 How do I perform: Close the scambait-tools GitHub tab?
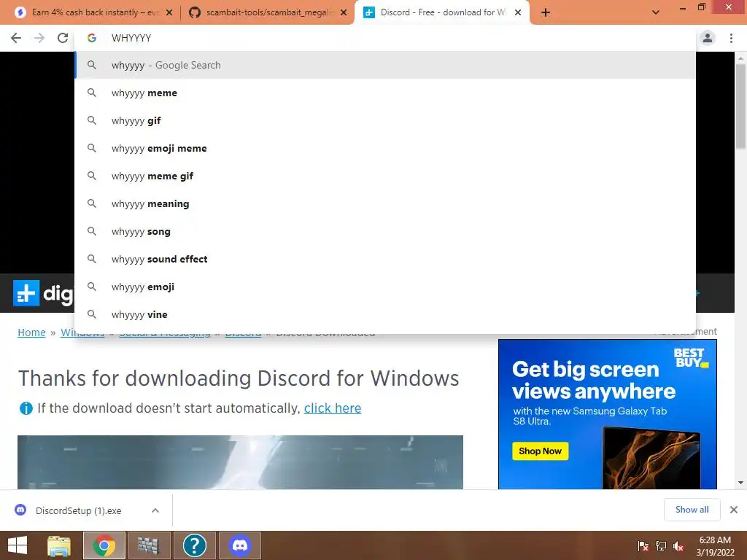[x=344, y=12]
